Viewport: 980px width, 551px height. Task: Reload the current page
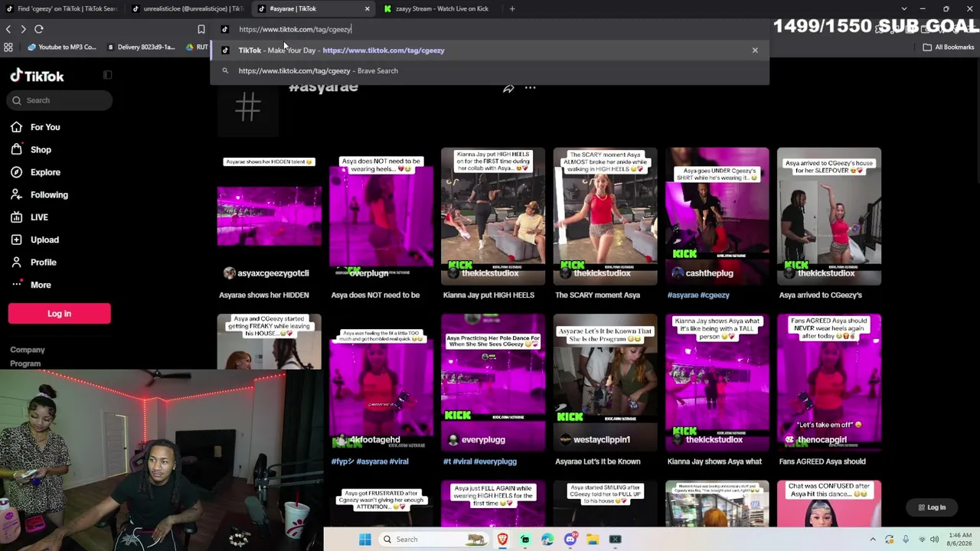point(39,29)
